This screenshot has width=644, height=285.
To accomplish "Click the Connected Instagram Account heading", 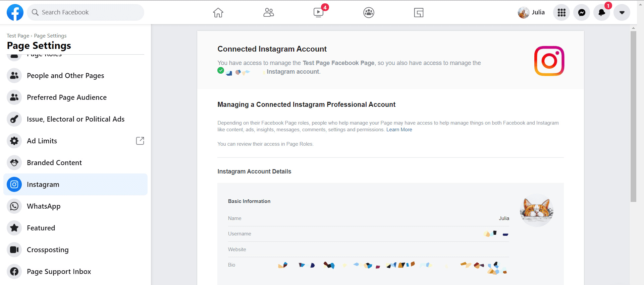I will [x=272, y=49].
